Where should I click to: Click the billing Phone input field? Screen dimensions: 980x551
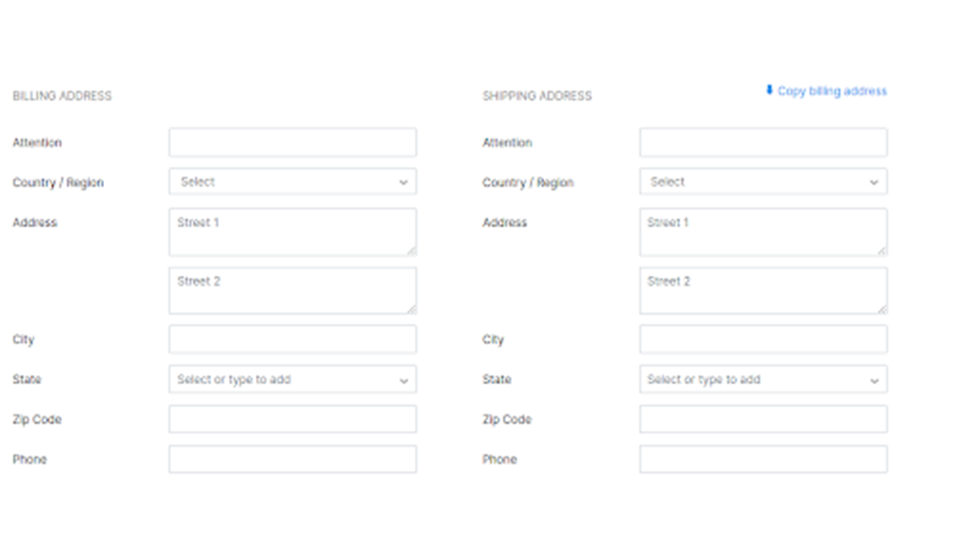[292, 459]
